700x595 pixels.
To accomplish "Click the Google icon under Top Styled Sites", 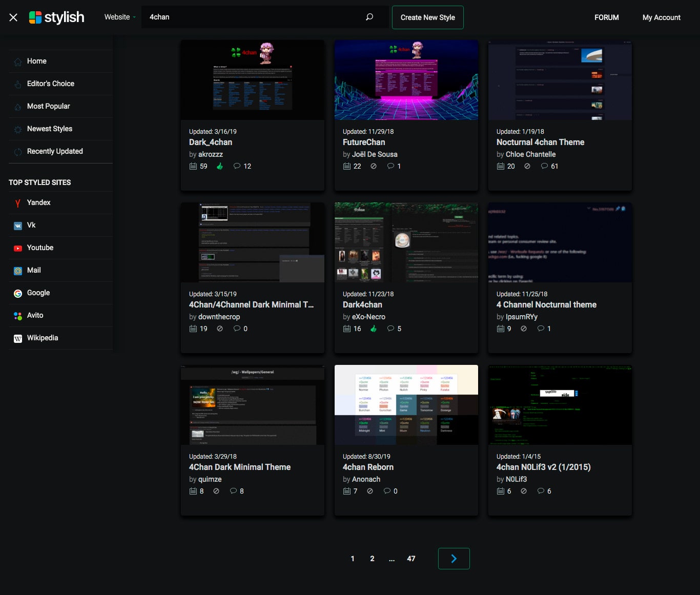I will (18, 293).
